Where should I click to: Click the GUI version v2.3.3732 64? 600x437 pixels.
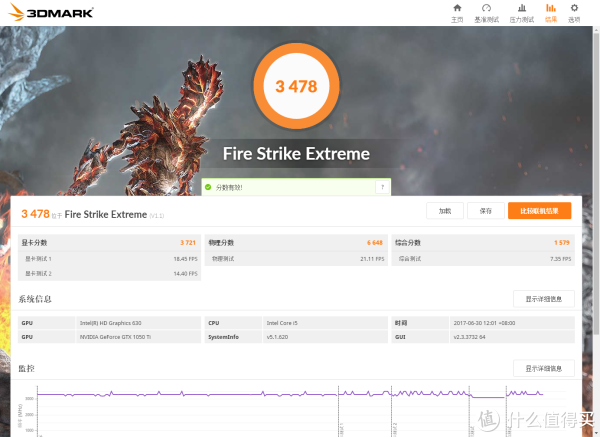click(470, 337)
